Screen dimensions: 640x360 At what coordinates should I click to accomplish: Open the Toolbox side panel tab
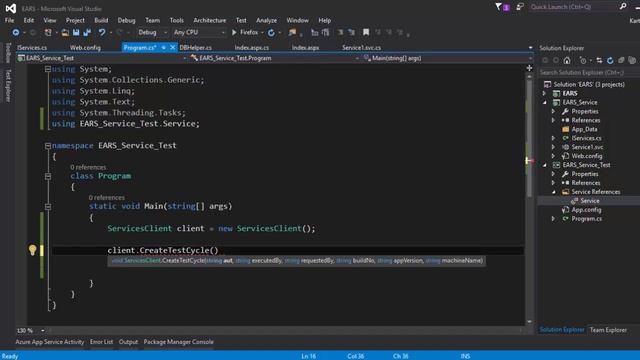pos(7,53)
